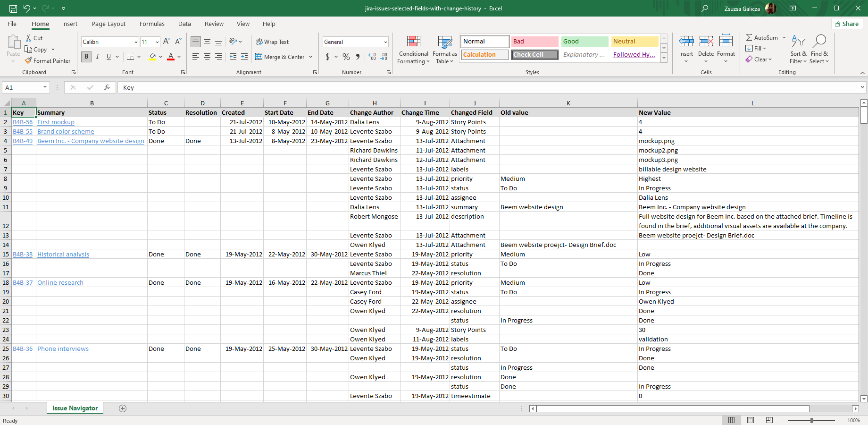Open Merge & Center dropdown arrow

311,57
